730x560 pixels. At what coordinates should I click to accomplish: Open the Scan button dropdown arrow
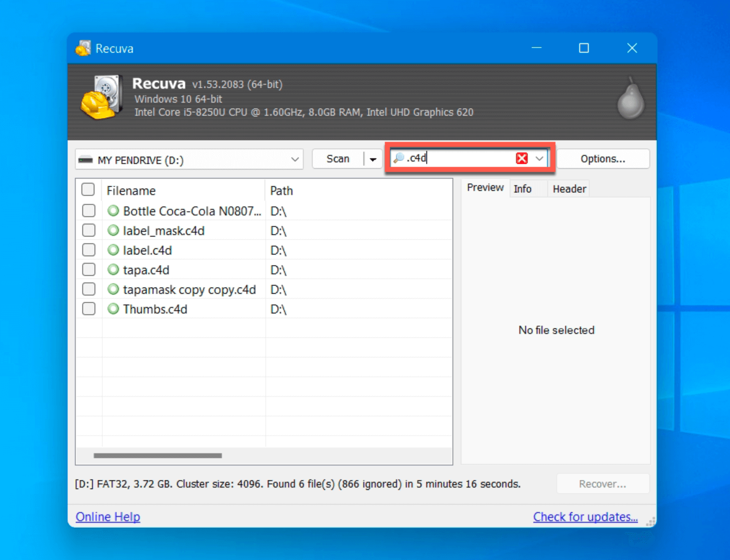pyautogui.click(x=373, y=159)
